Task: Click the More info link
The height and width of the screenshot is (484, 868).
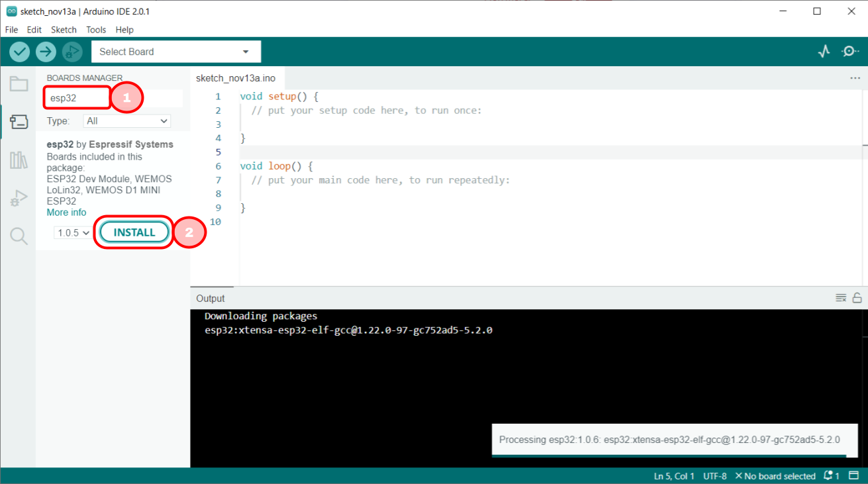Action: pos(66,212)
